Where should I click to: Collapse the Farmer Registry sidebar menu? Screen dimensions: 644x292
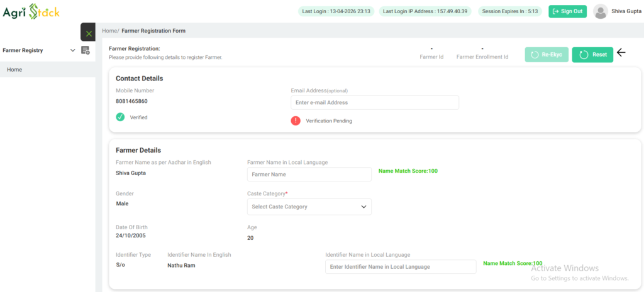coord(72,50)
